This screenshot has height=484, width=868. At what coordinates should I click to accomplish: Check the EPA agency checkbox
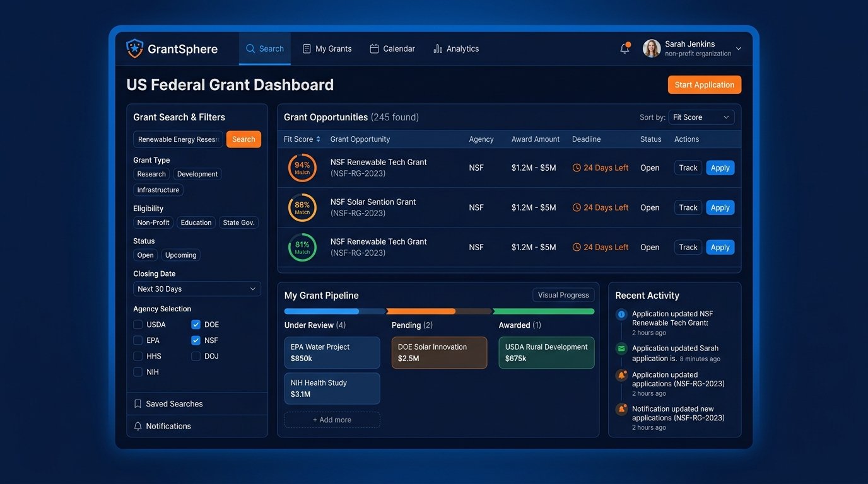tap(138, 340)
